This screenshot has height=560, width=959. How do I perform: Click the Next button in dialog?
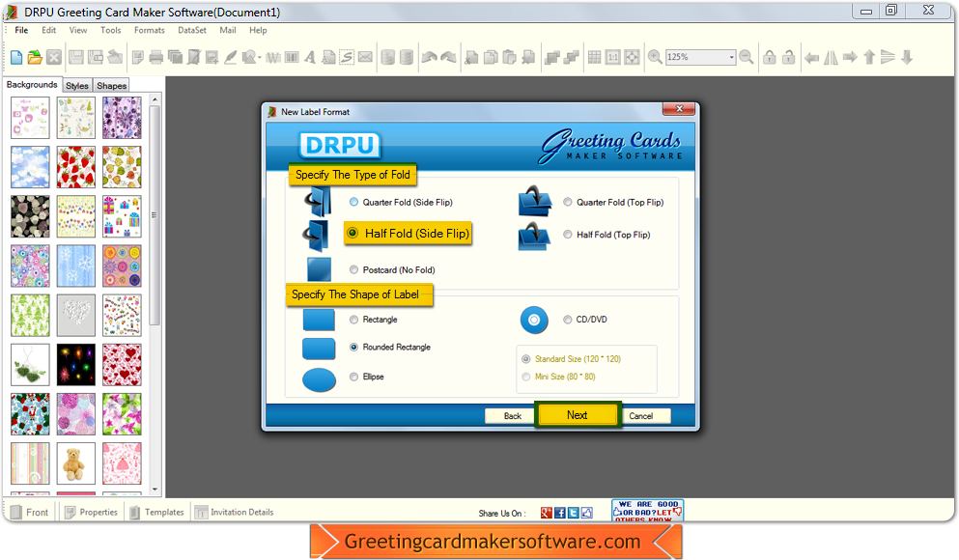pyautogui.click(x=578, y=415)
